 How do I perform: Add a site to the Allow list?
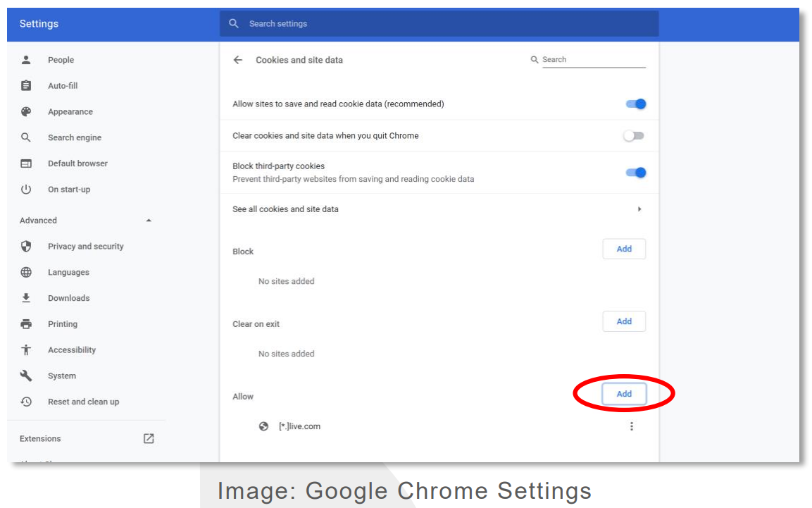tap(624, 394)
